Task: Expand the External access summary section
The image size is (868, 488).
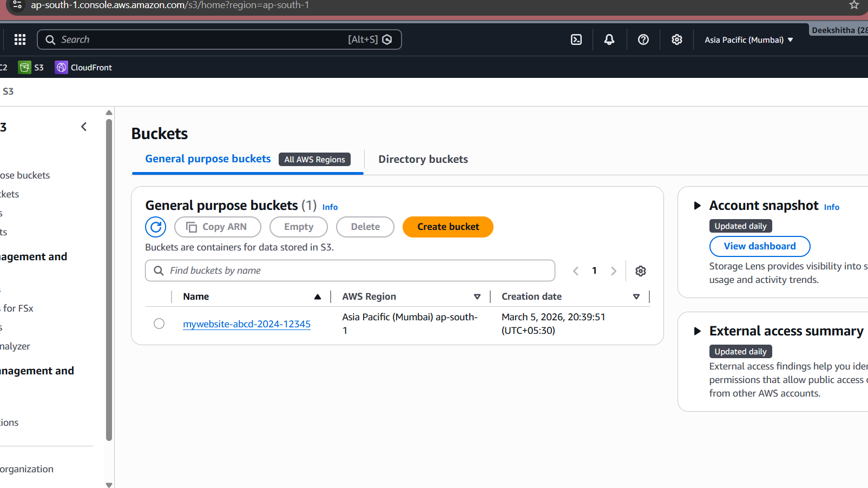Action: 698,331
